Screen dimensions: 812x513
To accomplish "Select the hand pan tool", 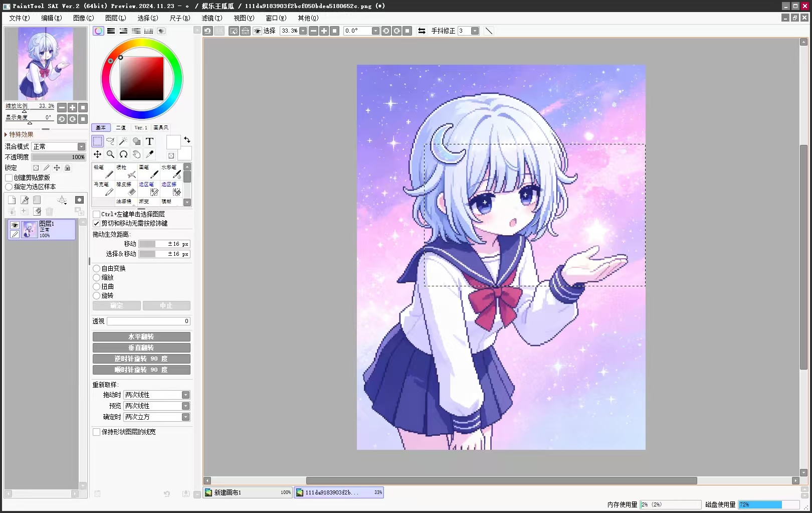I will coord(137,154).
